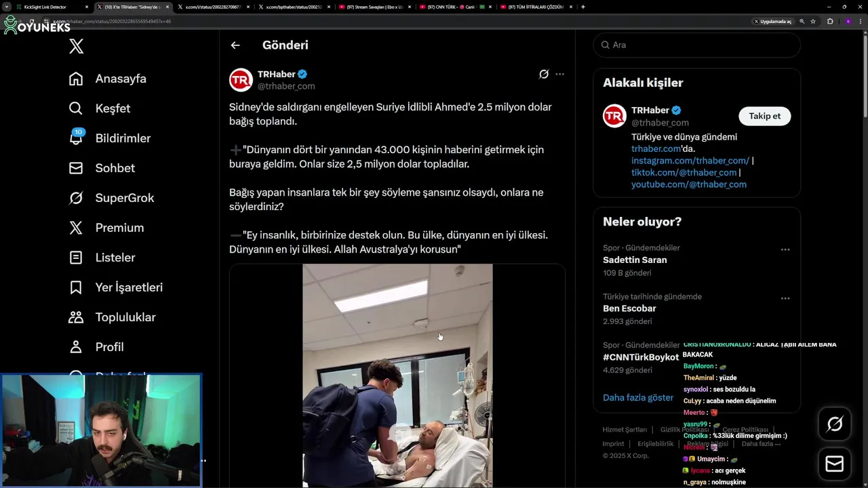Click TRHaber name in Alakalı kişiler

pyautogui.click(x=650, y=110)
